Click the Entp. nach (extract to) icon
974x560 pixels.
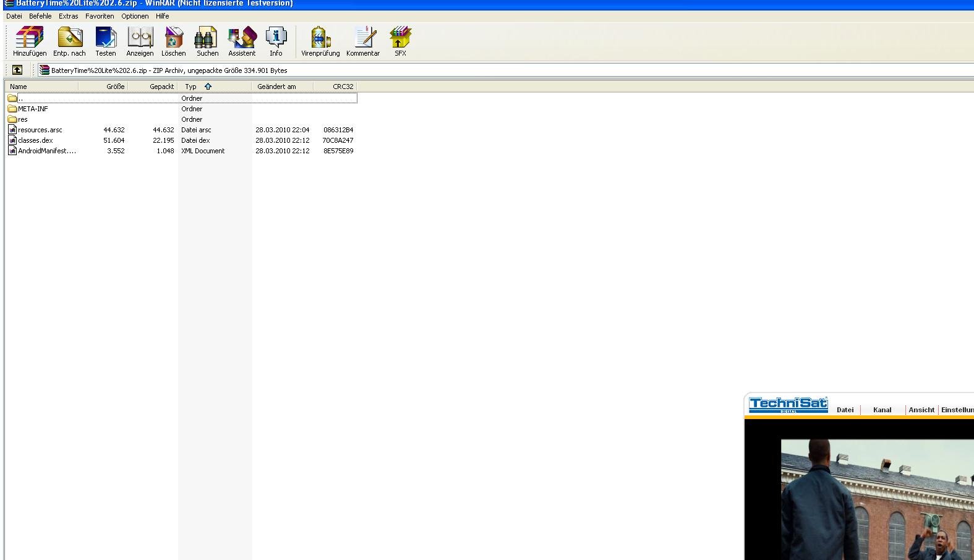70,38
